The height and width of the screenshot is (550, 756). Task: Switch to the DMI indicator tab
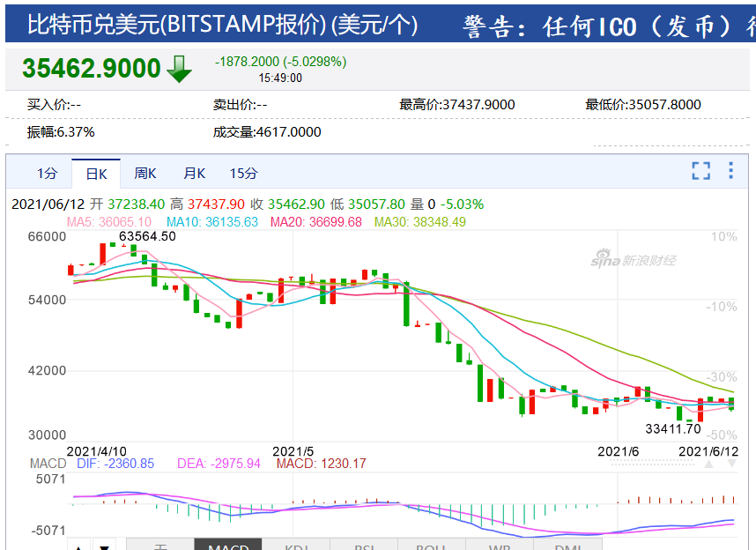(568, 545)
